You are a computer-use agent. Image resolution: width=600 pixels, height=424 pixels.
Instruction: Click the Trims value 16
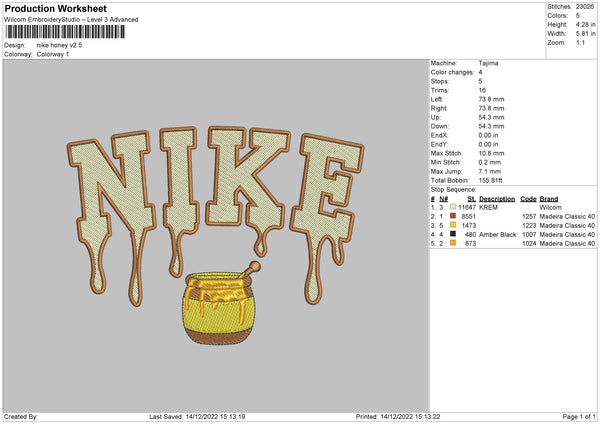(482, 90)
